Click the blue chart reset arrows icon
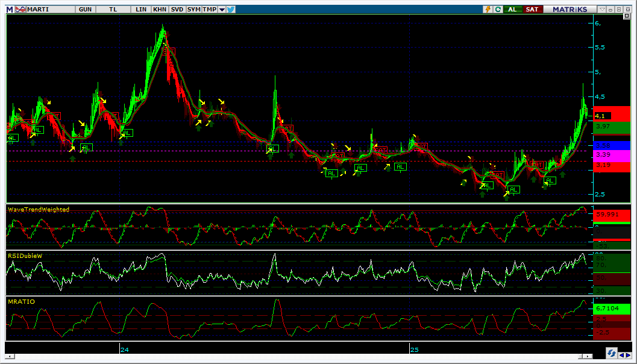 (611, 352)
